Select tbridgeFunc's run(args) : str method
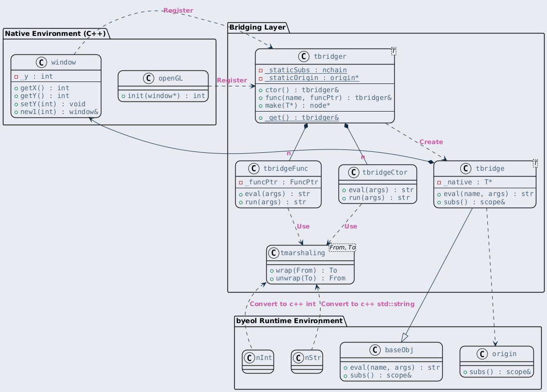Image resolution: width=547 pixels, height=392 pixels. pos(275,202)
